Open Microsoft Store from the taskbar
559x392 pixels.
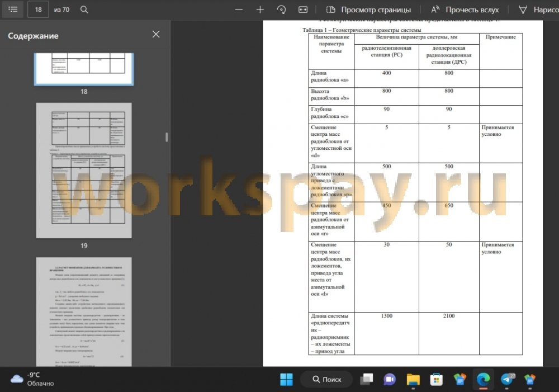(436, 380)
